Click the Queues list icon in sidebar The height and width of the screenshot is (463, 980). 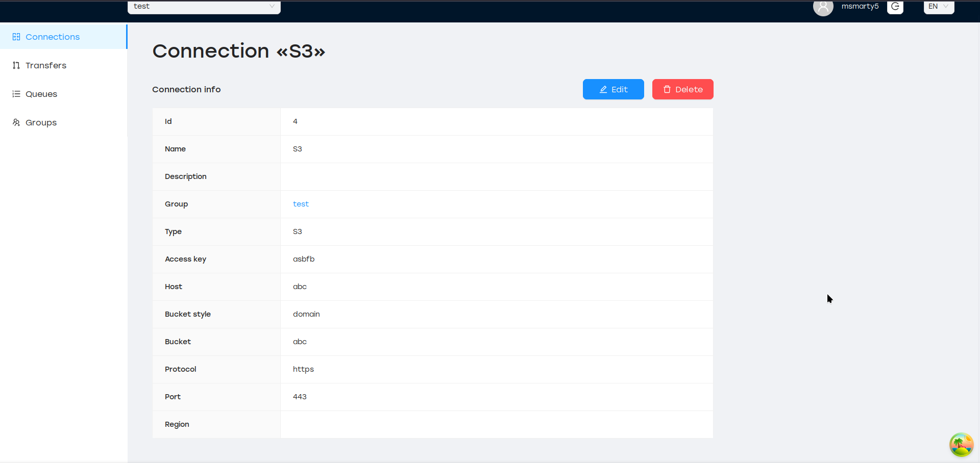(x=16, y=94)
